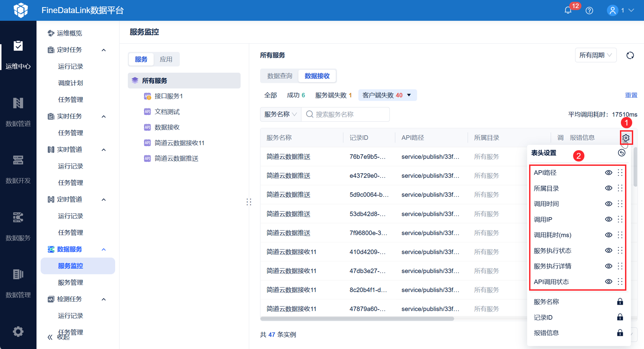Click the drag handle for API路径 column
The width and height of the screenshot is (644, 349).
tap(620, 173)
